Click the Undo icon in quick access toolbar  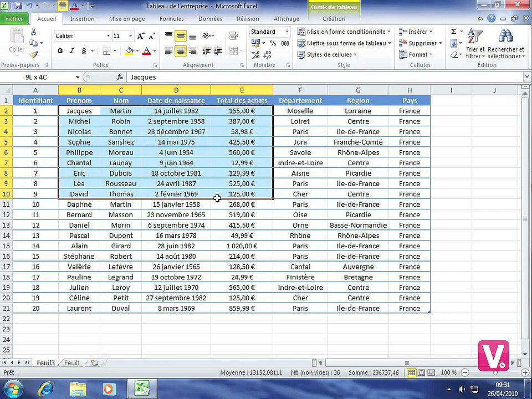pos(29,6)
